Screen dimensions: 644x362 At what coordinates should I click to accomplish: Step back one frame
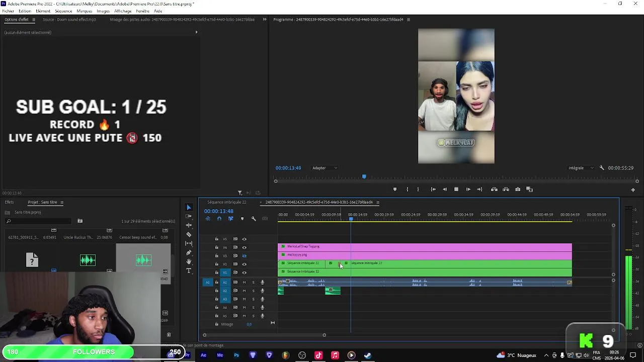[x=445, y=190]
